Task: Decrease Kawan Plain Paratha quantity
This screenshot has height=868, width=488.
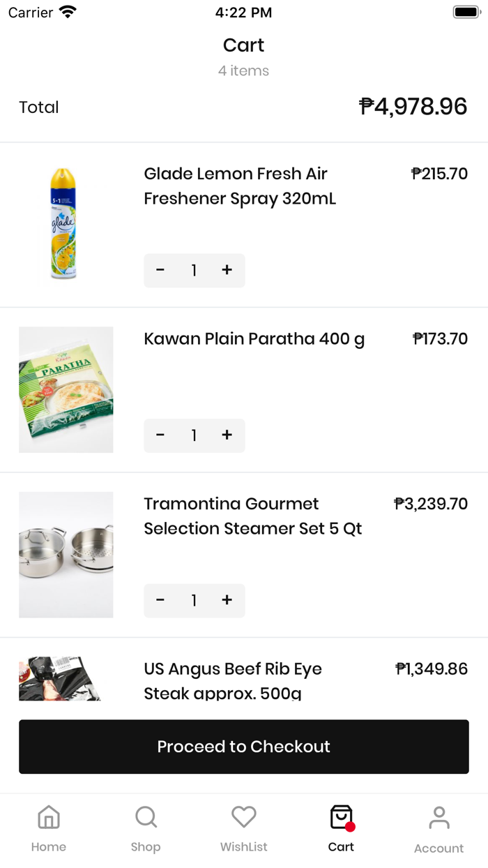Action: (x=160, y=435)
